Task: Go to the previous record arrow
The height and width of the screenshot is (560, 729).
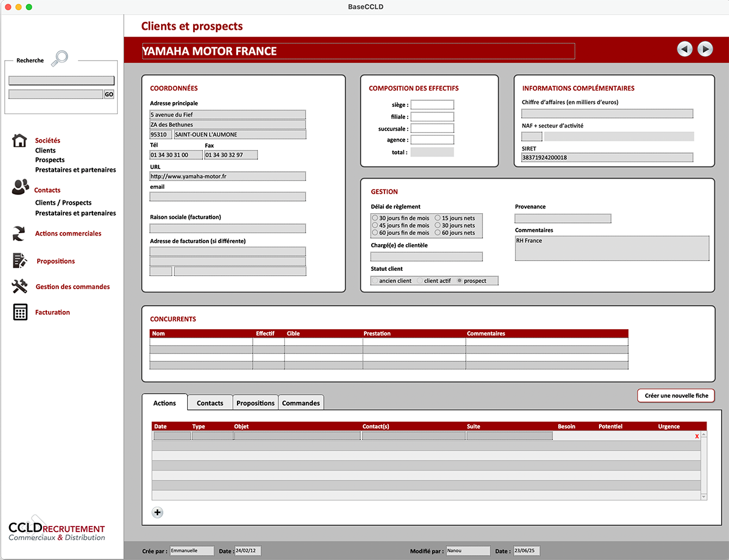Action: click(685, 49)
